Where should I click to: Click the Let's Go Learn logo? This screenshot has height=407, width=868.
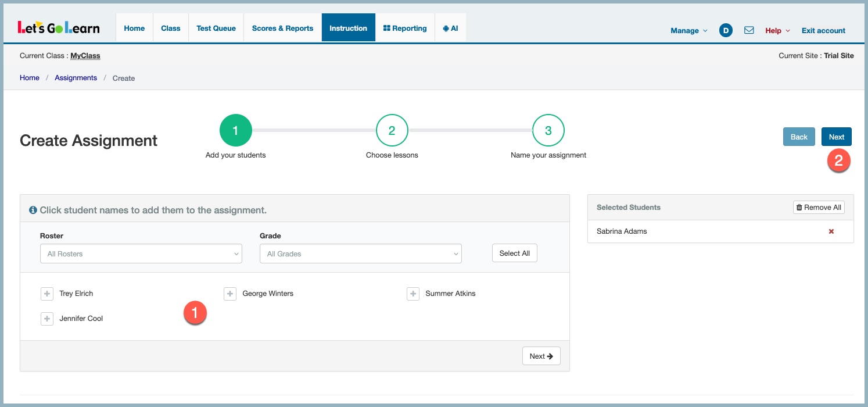[59, 28]
